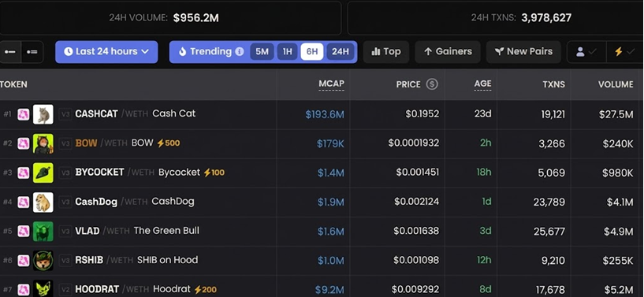Click the V2 badge in HOODRAT row
This screenshot has width=644, height=297.
click(x=65, y=290)
